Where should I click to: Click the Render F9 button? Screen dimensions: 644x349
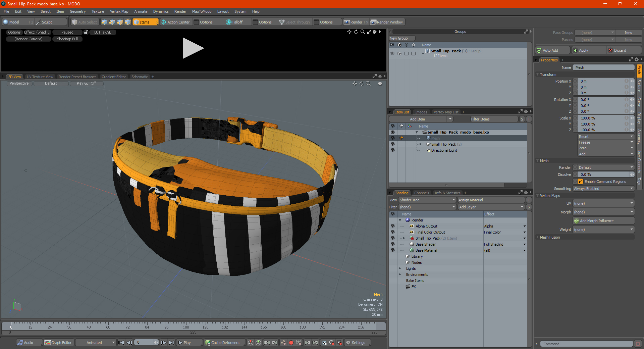[x=356, y=22]
